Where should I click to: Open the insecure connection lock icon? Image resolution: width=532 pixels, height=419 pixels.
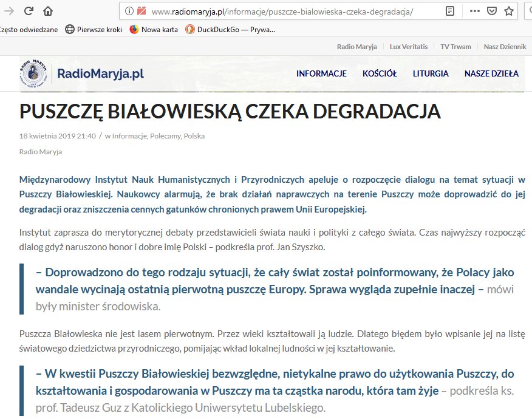[x=142, y=11]
